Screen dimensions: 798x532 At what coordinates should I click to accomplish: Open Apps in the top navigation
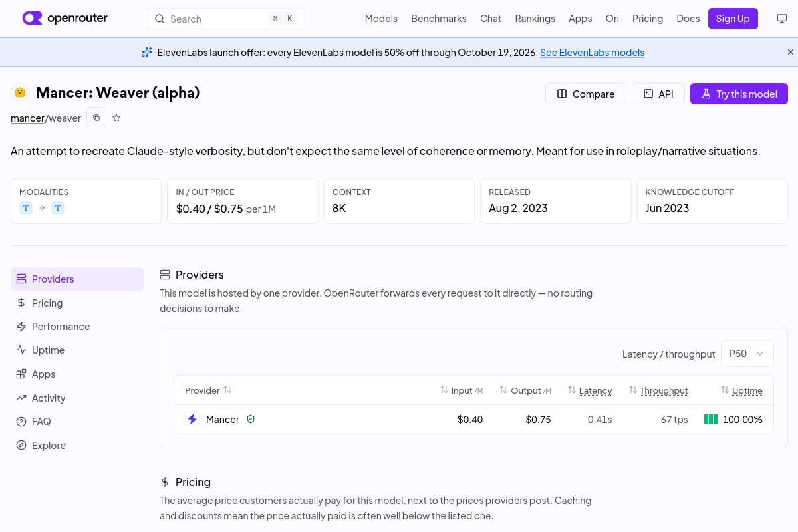click(x=581, y=19)
